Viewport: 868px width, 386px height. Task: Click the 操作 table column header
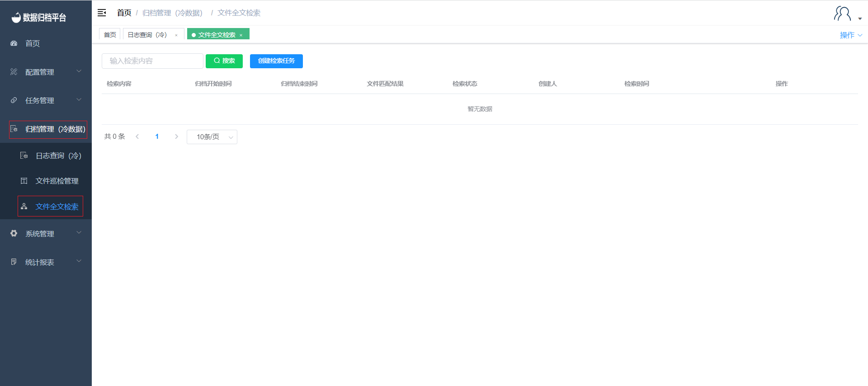(x=782, y=84)
